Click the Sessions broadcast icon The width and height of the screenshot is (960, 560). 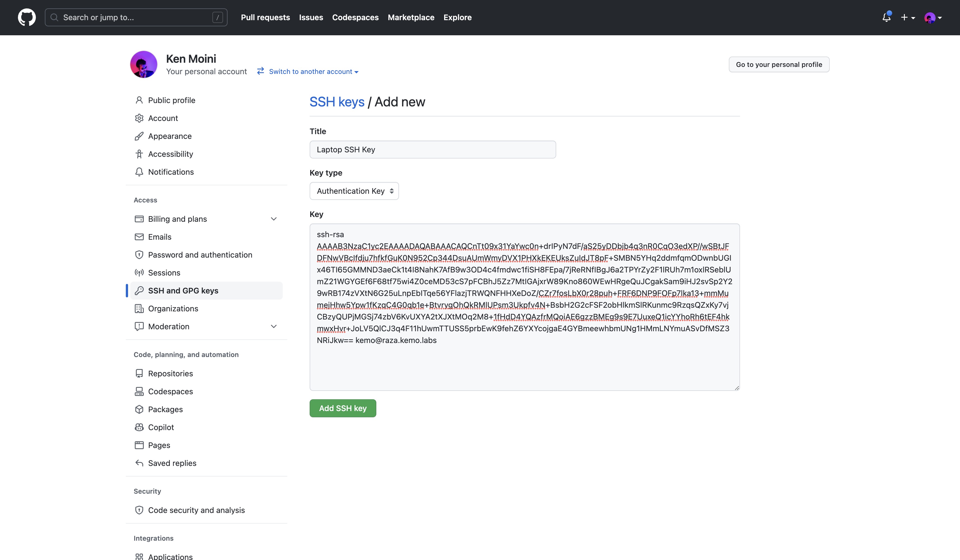(139, 272)
